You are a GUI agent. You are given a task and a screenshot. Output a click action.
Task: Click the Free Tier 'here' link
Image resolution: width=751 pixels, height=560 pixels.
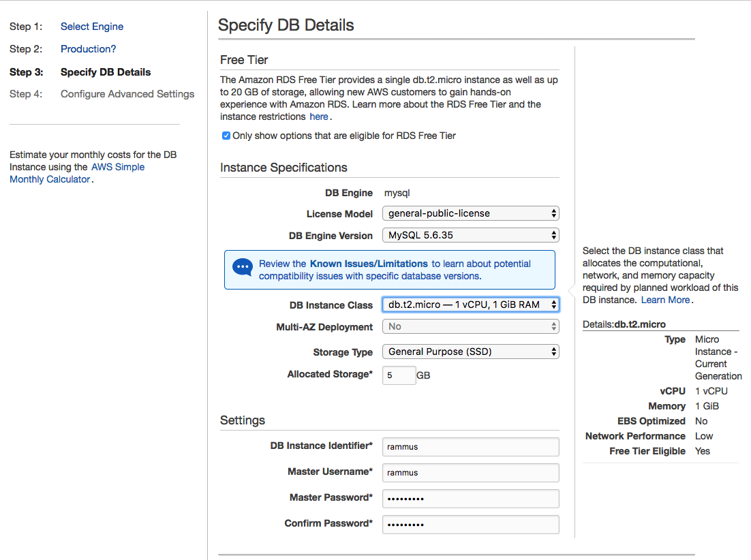[x=319, y=116]
